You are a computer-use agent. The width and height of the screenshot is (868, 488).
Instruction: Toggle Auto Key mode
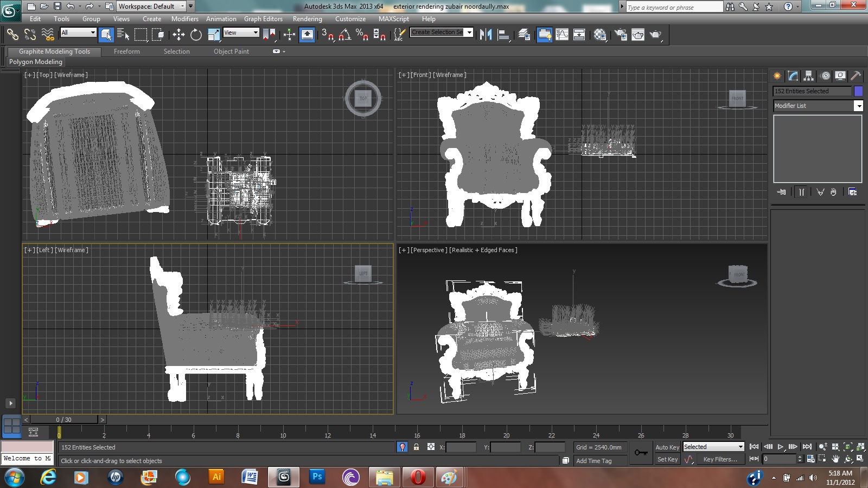click(x=667, y=447)
